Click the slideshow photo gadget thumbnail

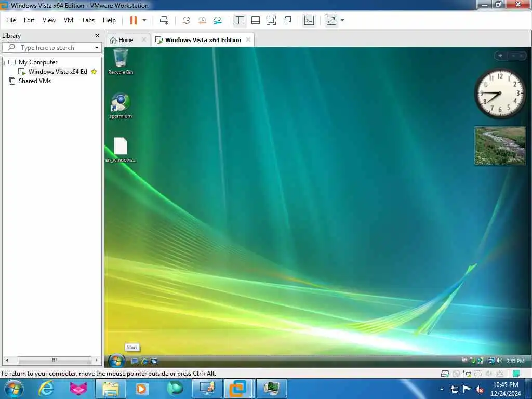[x=500, y=146]
